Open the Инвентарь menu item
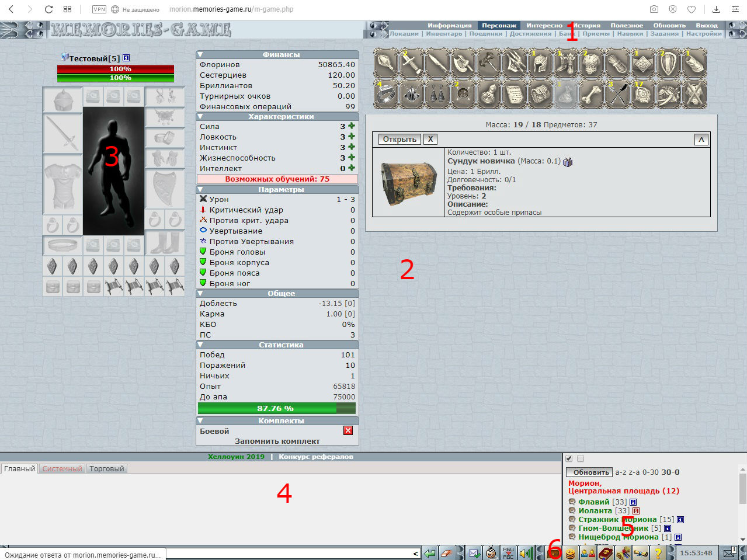The width and height of the screenshot is (747, 560). 444,34
